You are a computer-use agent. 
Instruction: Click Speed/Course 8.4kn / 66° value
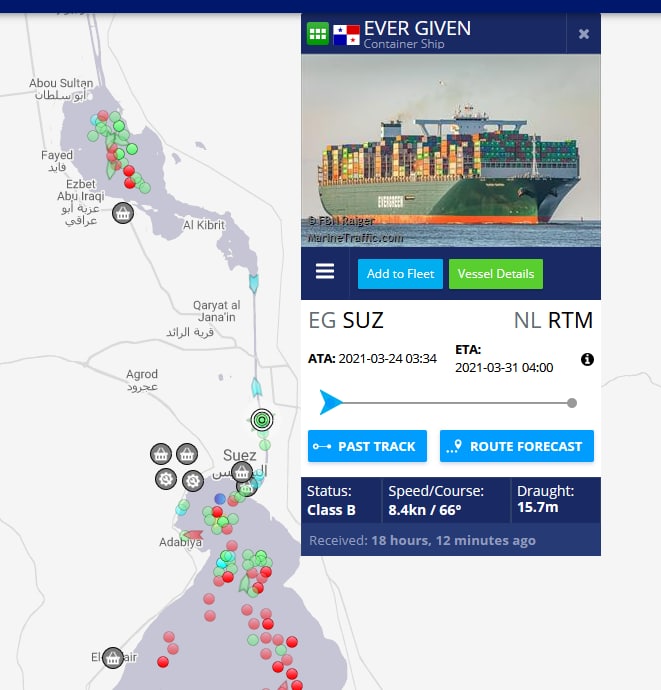(x=425, y=510)
